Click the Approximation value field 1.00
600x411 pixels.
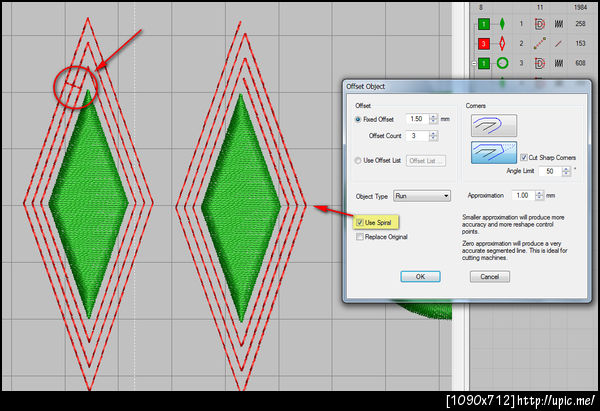click(x=524, y=196)
